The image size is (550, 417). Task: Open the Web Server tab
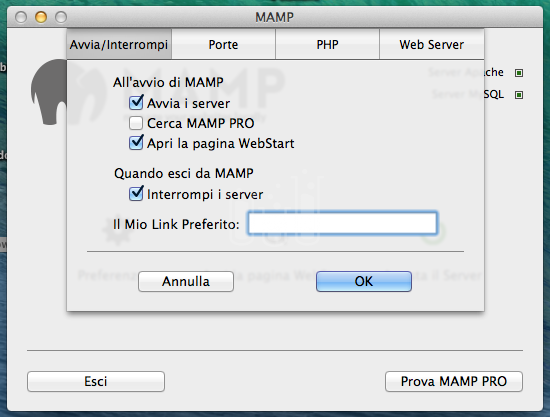[431, 45]
